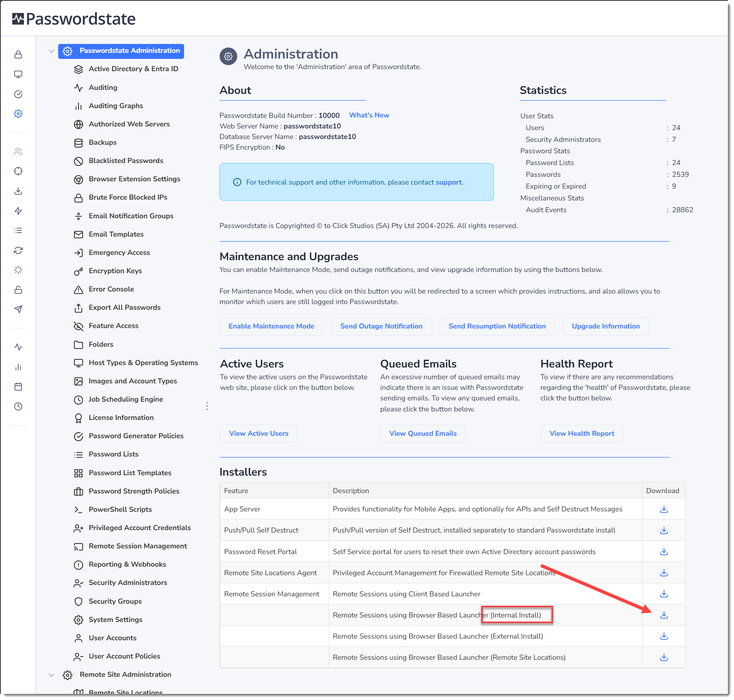Viewport: 734px width, 700px height.
Task: Click the pulse activity icon in left rail
Action: pos(18,347)
